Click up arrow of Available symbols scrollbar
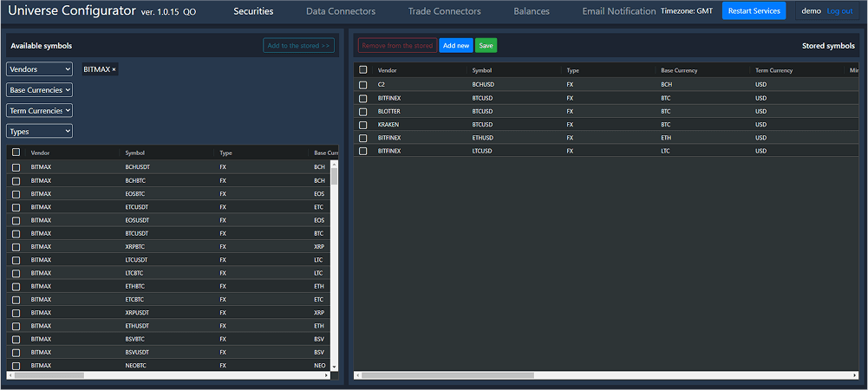The image size is (868, 390). 334,163
